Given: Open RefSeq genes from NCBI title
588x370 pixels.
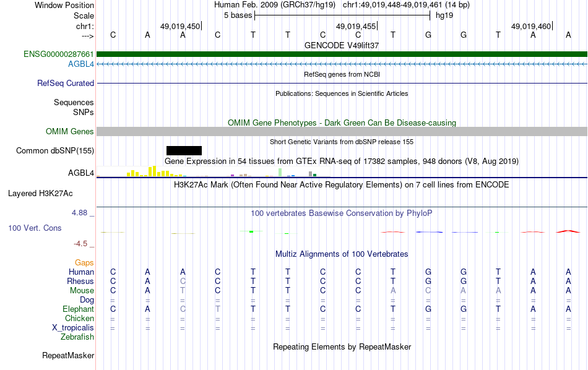Looking at the screenshot, I should click(x=342, y=74).
